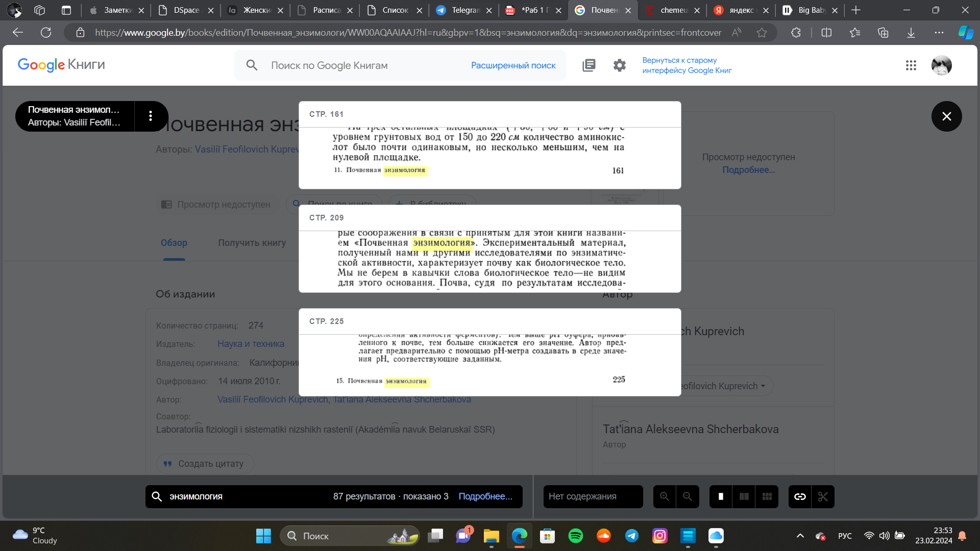Click the scissors clip icon
This screenshot has height=551, width=980.
823,496
